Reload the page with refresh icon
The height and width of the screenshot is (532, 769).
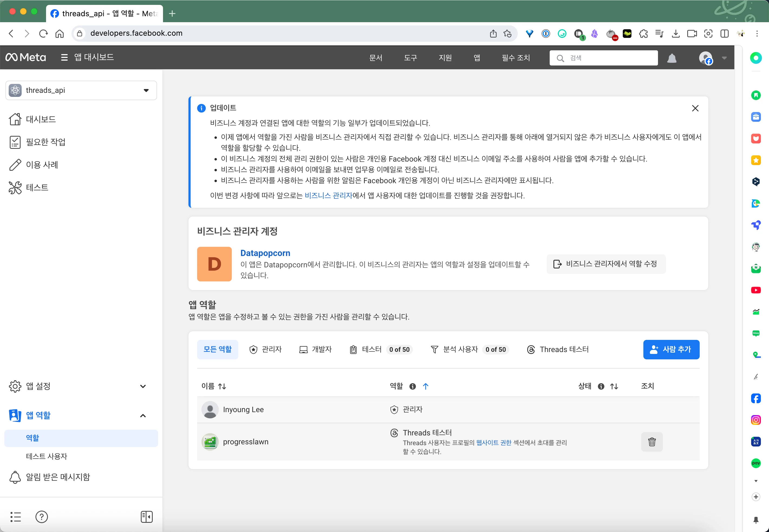coord(43,33)
